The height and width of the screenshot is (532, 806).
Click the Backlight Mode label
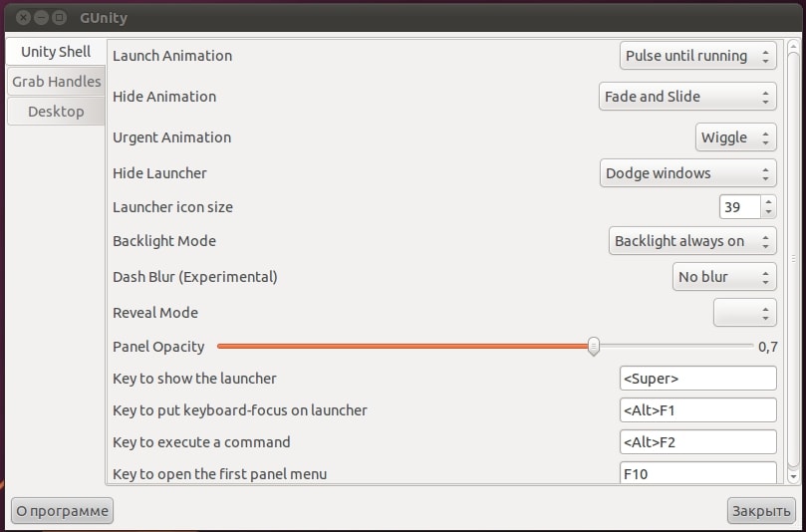(164, 241)
